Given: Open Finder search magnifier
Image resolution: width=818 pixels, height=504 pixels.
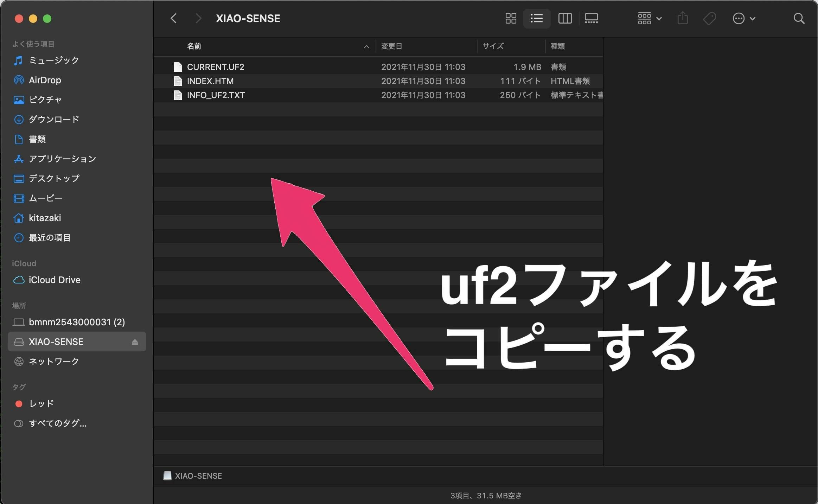Looking at the screenshot, I should coord(799,18).
